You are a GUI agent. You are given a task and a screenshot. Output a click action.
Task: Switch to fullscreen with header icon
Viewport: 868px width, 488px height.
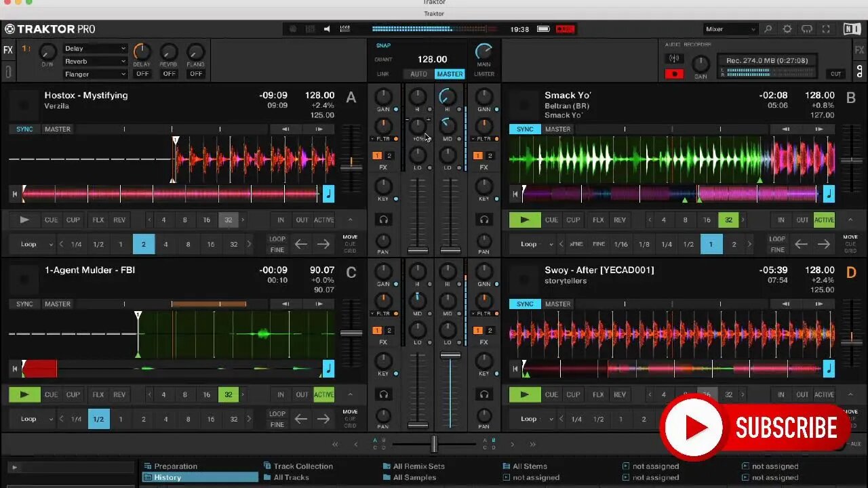[826, 29]
